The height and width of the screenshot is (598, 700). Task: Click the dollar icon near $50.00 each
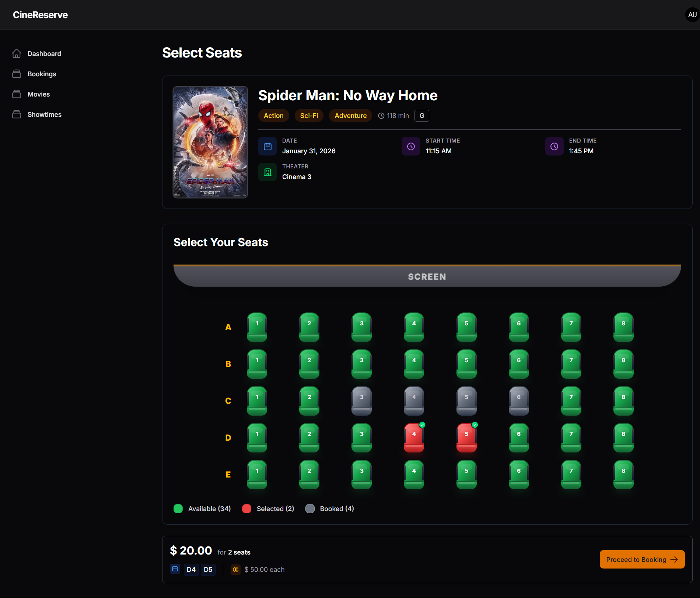coord(236,570)
